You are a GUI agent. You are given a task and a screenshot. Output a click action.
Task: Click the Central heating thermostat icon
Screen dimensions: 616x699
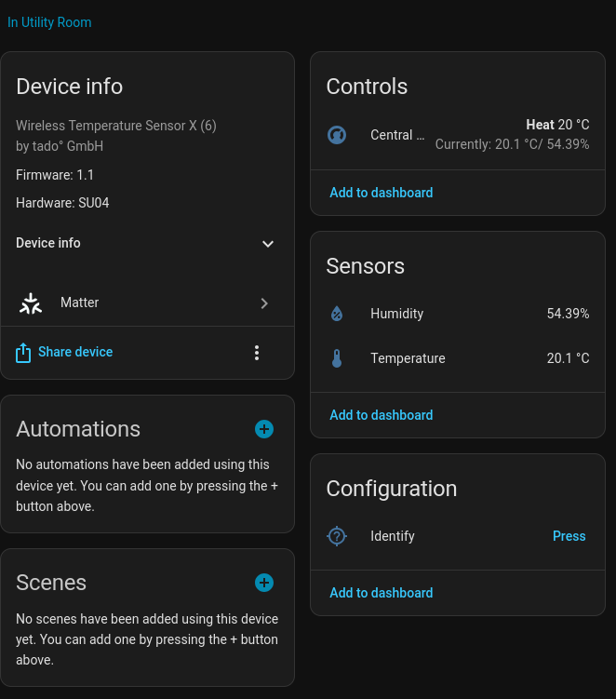[337, 136]
